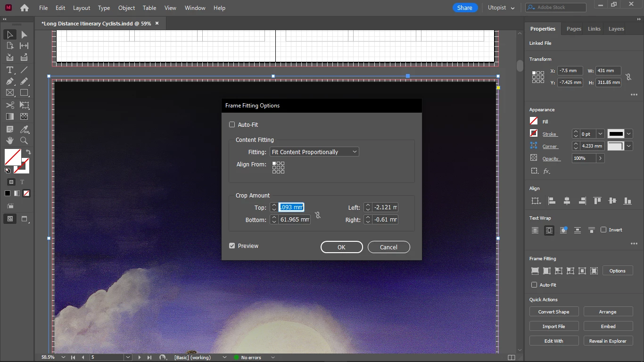The image size is (644, 362).
Task: Select the Scissors tool
Action: [x=10, y=105]
